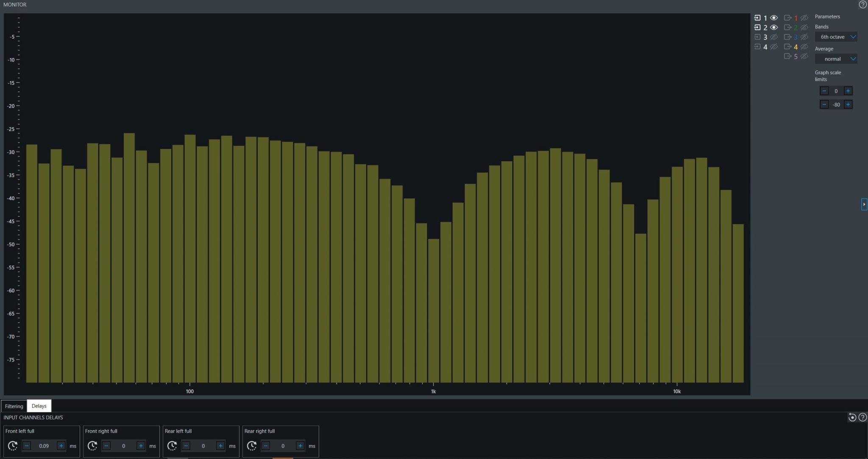Open the Bands 6th octave dropdown
Viewport: 868px width, 459px height.
(x=836, y=37)
